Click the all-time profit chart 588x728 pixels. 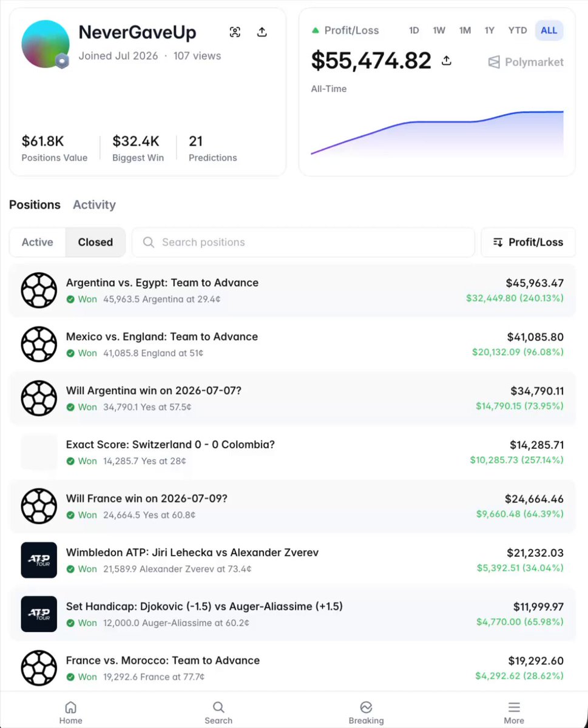pos(437,134)
